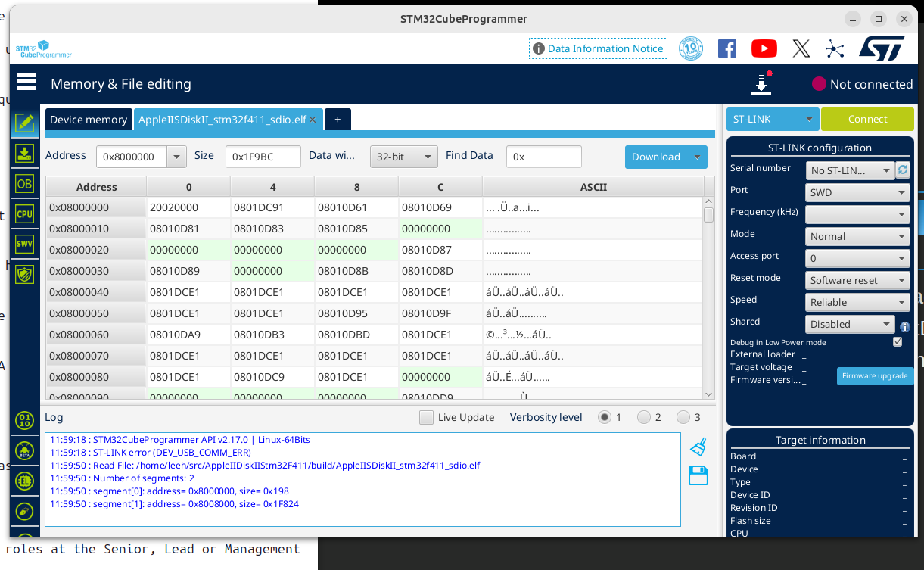Click the Firmware upgrade button
The width and height of the screenshot is (924, 570).
(876, 375)
